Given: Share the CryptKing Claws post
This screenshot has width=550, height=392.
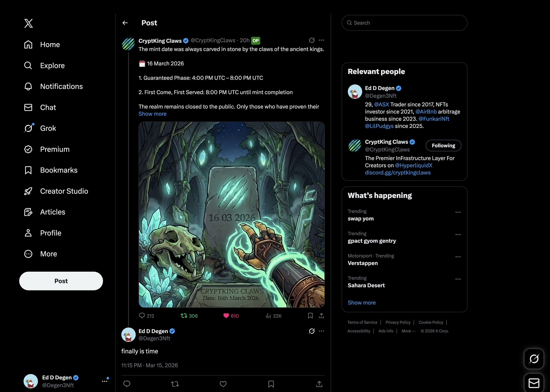Looking at the screenshot, I should tap(321, 316).
